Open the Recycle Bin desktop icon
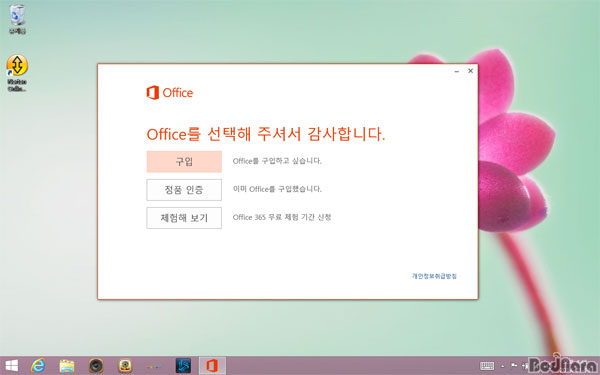 coord(17,19)
